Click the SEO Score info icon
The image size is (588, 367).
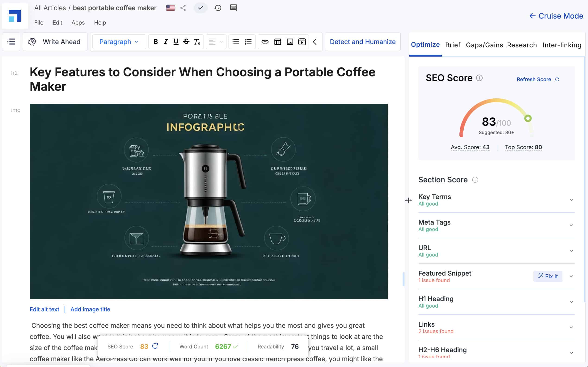[x=479, y=78]
